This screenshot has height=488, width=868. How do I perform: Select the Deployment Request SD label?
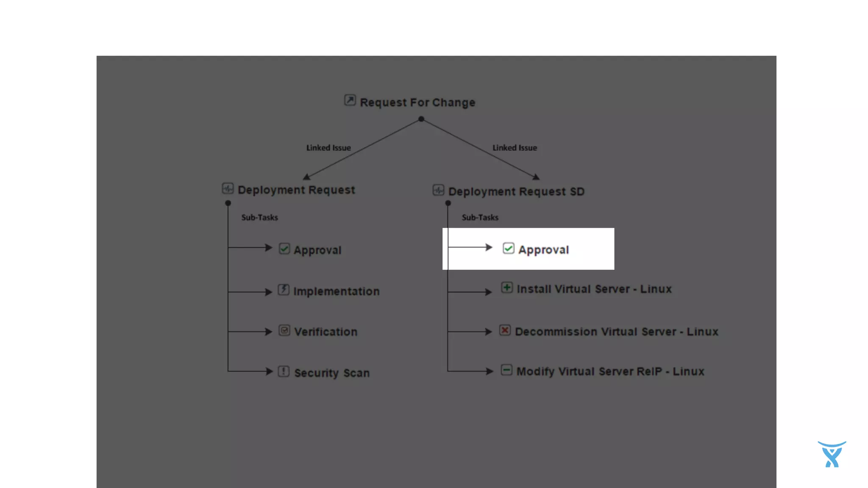point(516,191)
